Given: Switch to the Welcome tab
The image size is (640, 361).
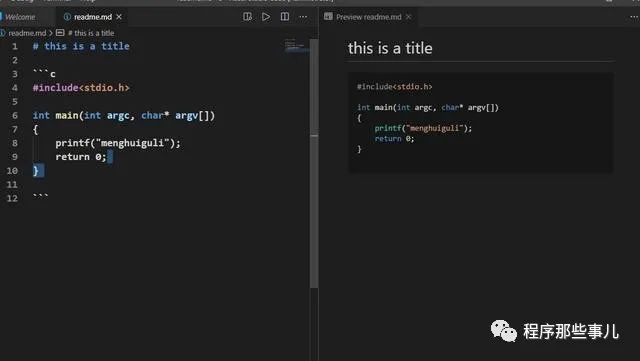Looking at the screenshot, I should click(20, 17).
